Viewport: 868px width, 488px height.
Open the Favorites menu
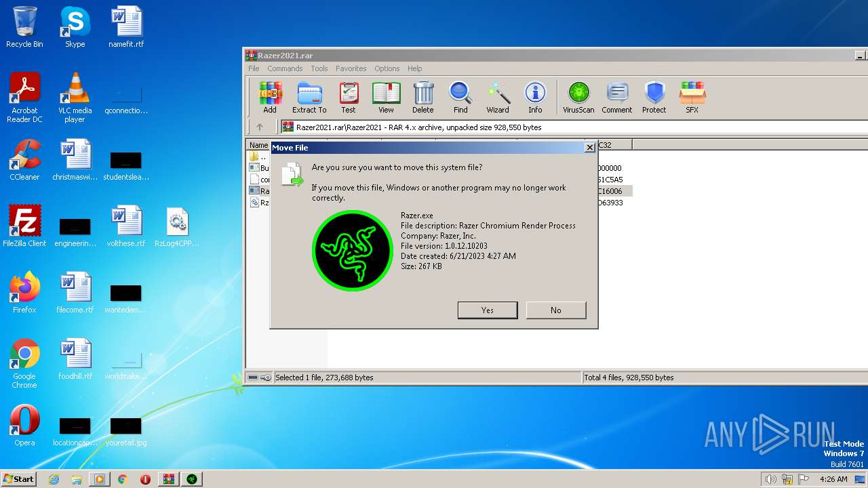351,68
